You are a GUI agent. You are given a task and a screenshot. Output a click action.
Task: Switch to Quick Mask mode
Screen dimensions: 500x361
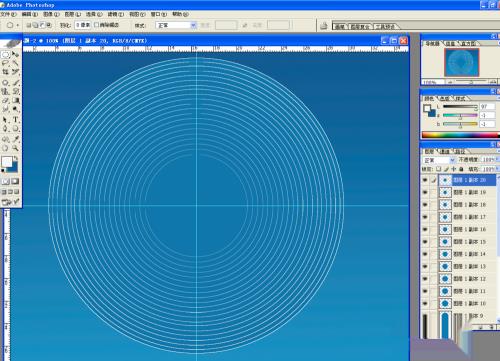[x=15, y=181]
